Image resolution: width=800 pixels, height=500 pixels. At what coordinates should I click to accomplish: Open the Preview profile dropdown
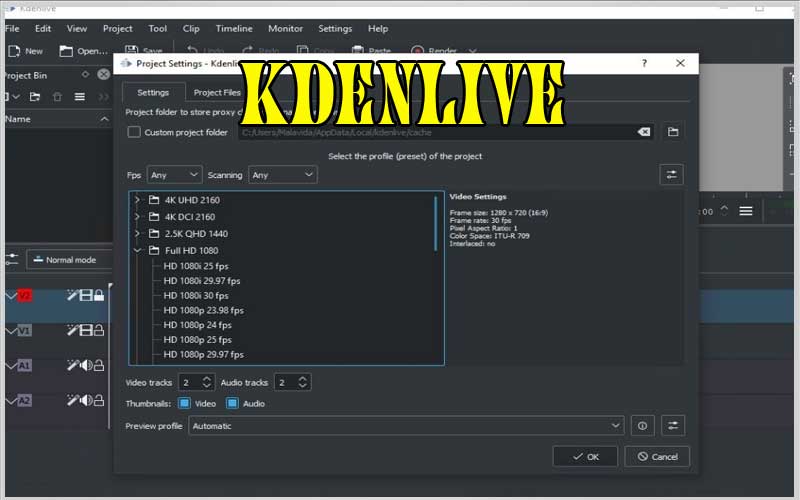406,426
